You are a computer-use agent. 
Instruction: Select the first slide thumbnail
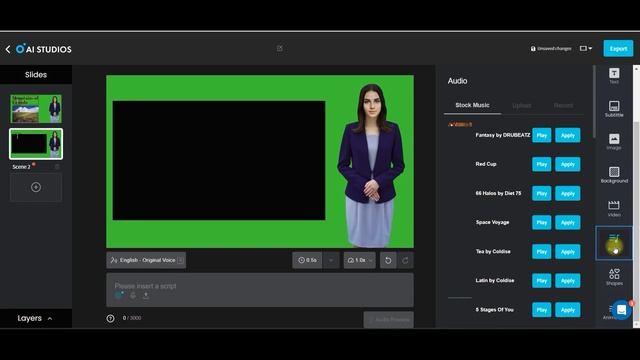tap(36, 109)
